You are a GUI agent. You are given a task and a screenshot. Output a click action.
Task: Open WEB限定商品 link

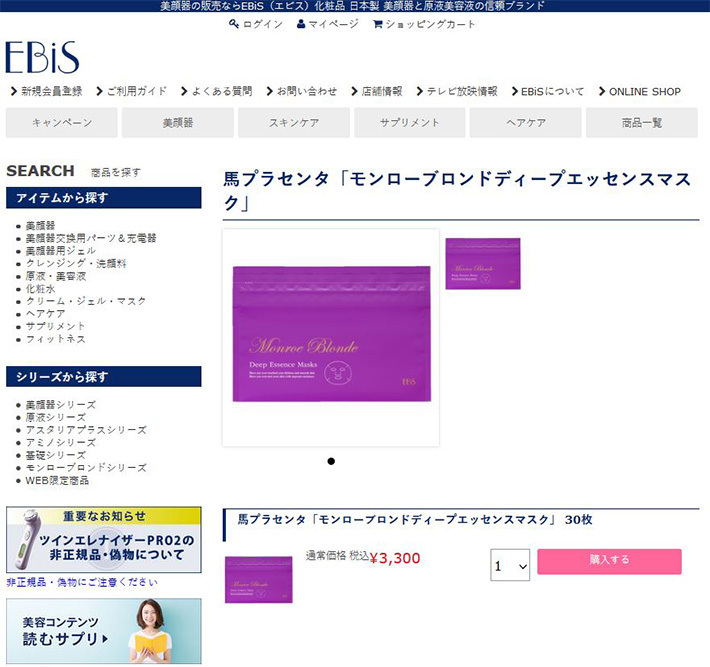pos(57,480)
